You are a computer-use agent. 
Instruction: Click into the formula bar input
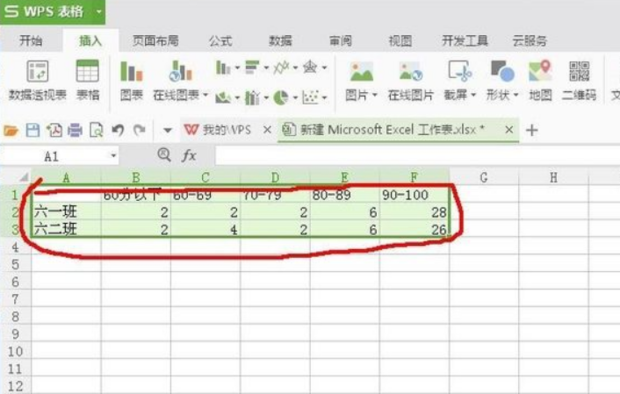pos(417,156)
